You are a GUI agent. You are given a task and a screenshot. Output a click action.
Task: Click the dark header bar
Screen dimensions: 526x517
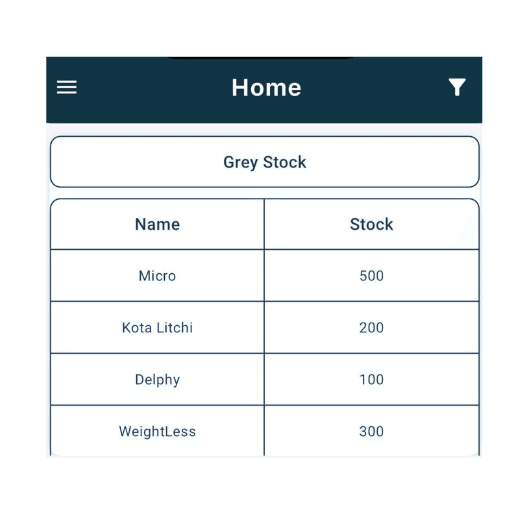(x=264, y=90)
